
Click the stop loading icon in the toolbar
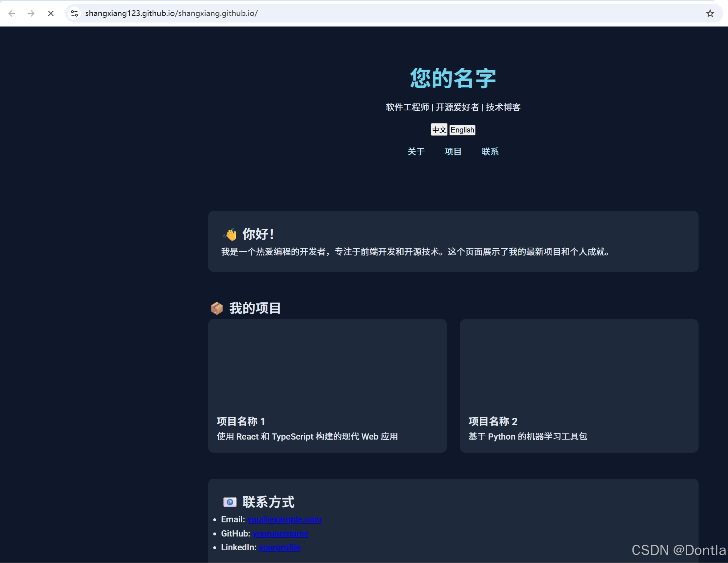[51, 13]
